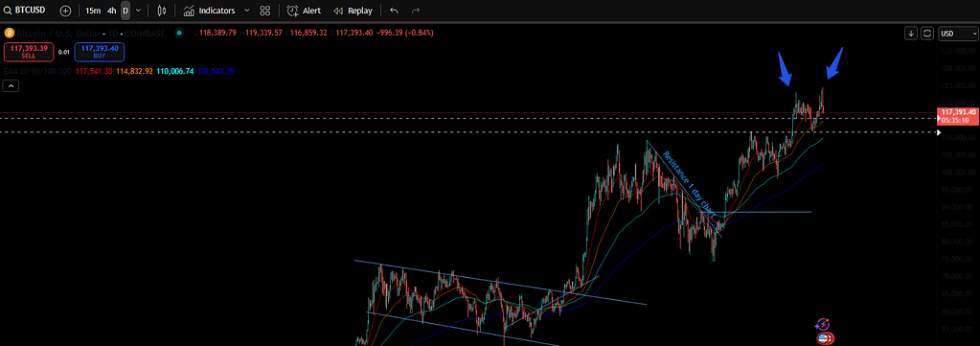Open the candlestick chart type selector
This screenshot has height=346, width=980.
pos(162,11)
